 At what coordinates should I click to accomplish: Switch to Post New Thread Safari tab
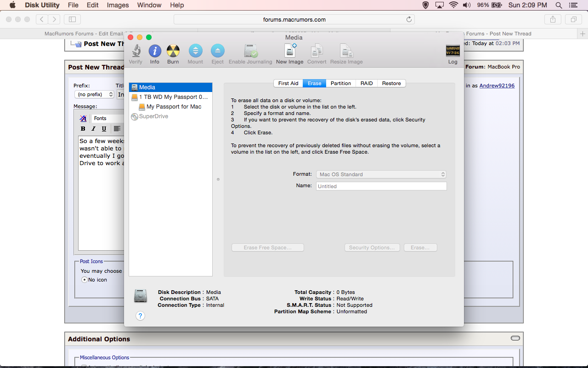(484, 34)
